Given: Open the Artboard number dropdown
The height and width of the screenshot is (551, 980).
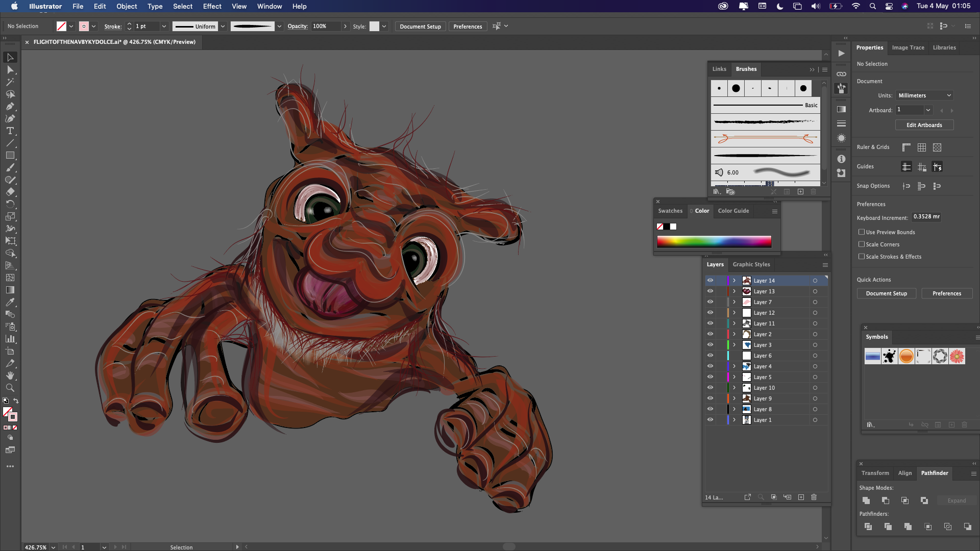Looking at the screenshot, I should click(928, 110).
